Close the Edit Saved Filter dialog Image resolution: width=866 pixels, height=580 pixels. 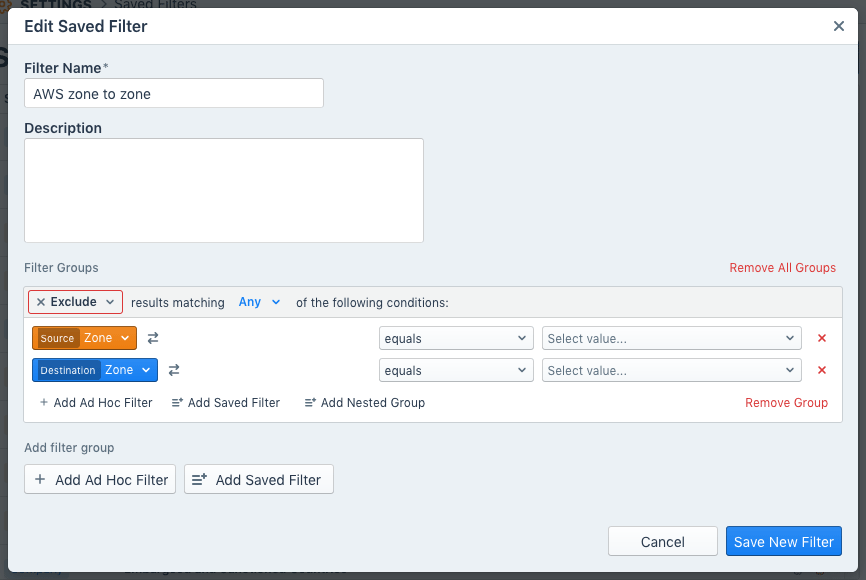[839, 27]
